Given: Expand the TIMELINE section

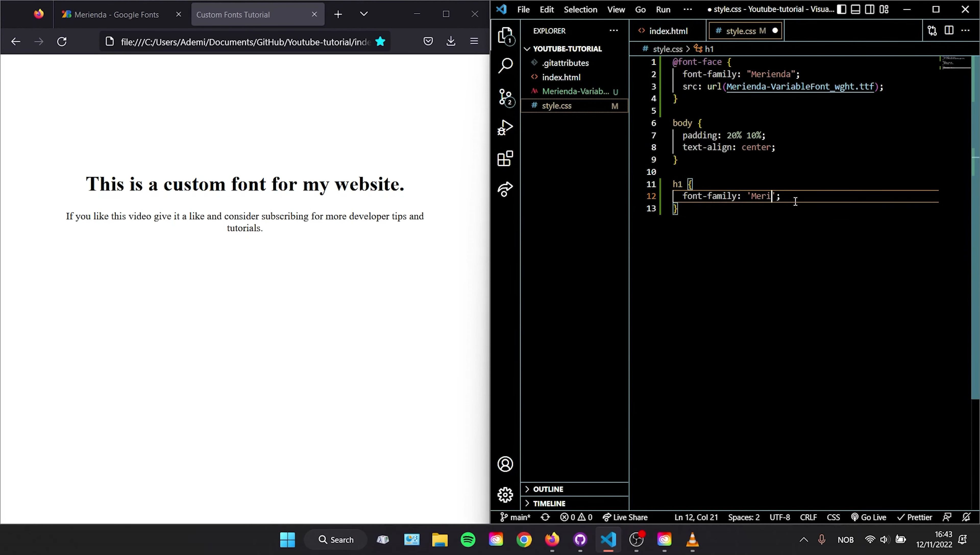Looking at the screenshot, I should pos(575,503).
